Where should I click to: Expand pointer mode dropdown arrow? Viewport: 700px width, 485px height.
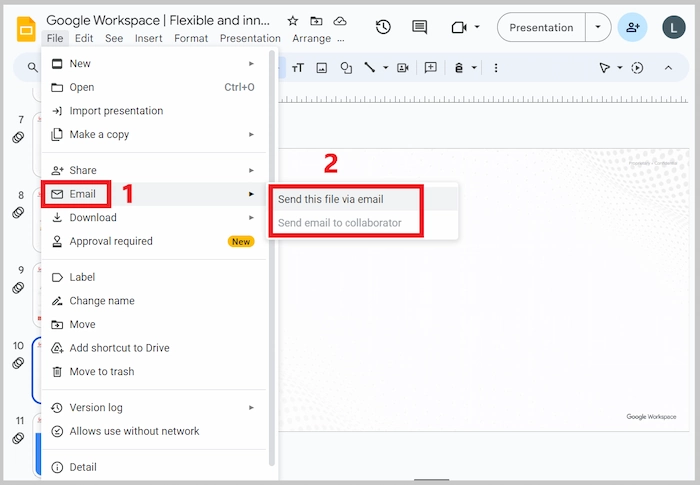[x=620, y=68]
